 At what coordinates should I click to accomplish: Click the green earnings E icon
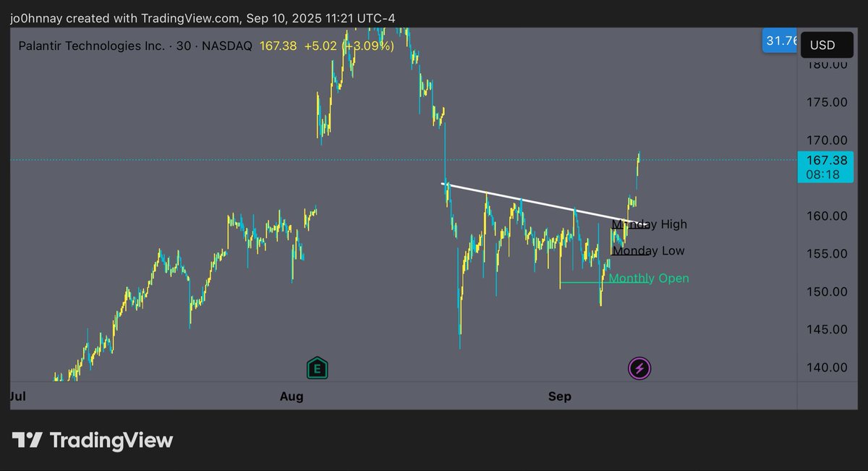[x=318, y=368]
